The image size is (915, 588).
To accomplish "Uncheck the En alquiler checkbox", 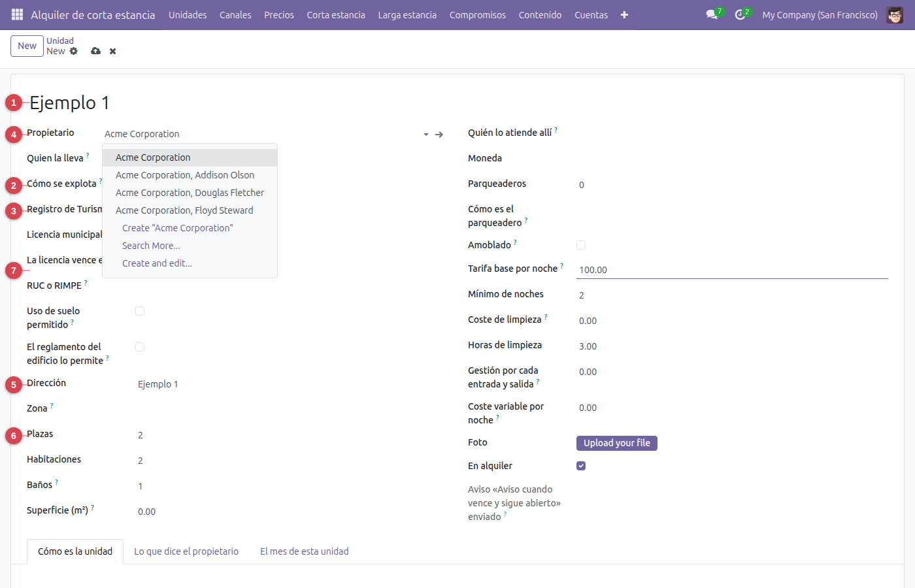I will (x=581, y=466).
